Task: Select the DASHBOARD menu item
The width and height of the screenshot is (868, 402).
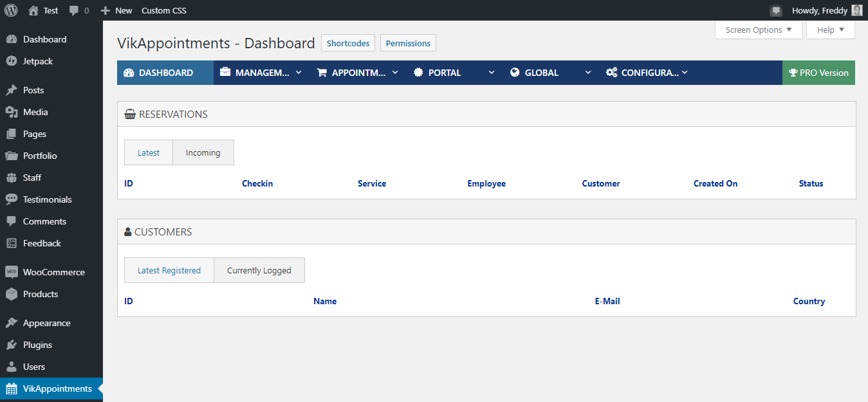Action: click(x=165, y=73)
